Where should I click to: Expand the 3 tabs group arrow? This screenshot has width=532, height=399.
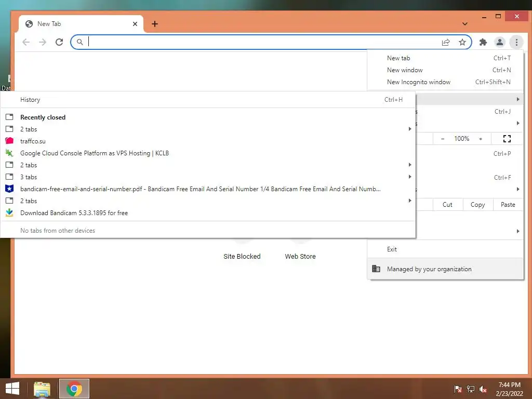pos(410,177)
